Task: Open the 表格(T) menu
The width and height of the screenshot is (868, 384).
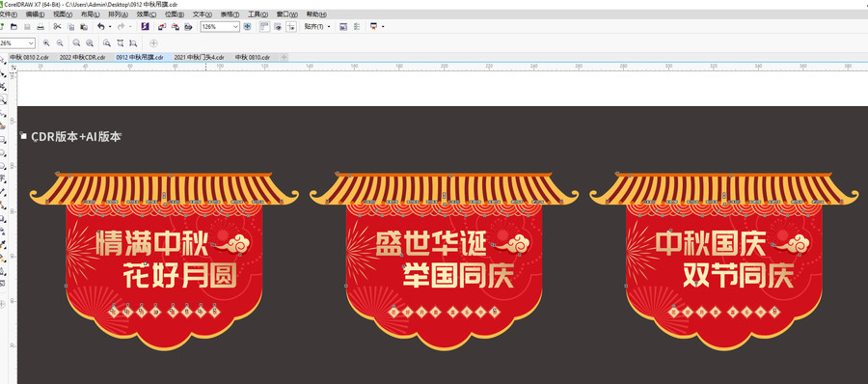Action: (230, 14)
